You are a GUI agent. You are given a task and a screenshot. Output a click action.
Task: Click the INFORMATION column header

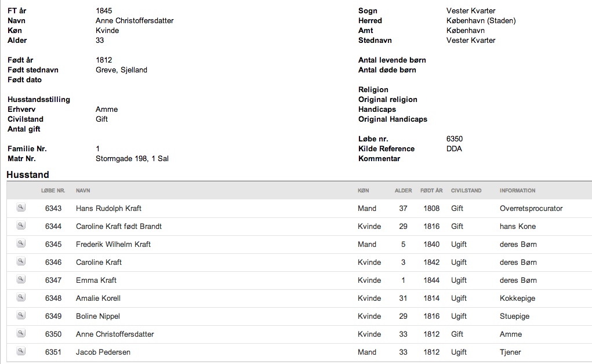[x=518, y=191]
